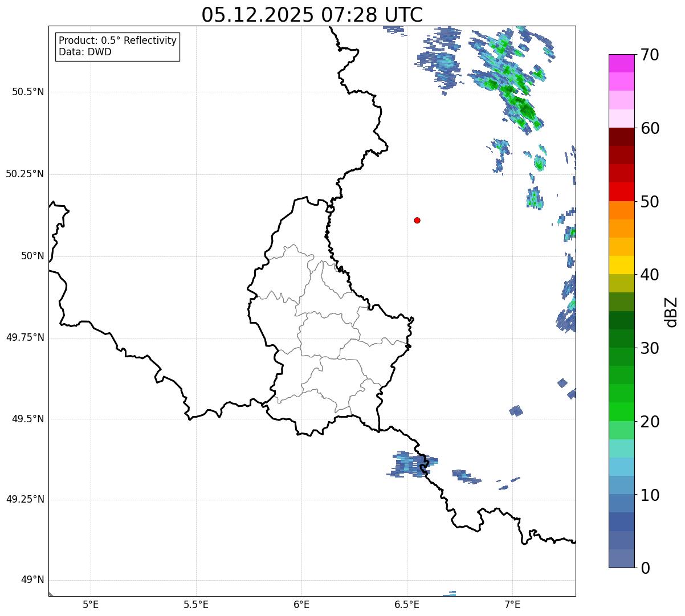Pick the bottom gray-blue swatch at 0 dBZ
Image resolution: width=685 pixels, height=616 pixels.
621,558
